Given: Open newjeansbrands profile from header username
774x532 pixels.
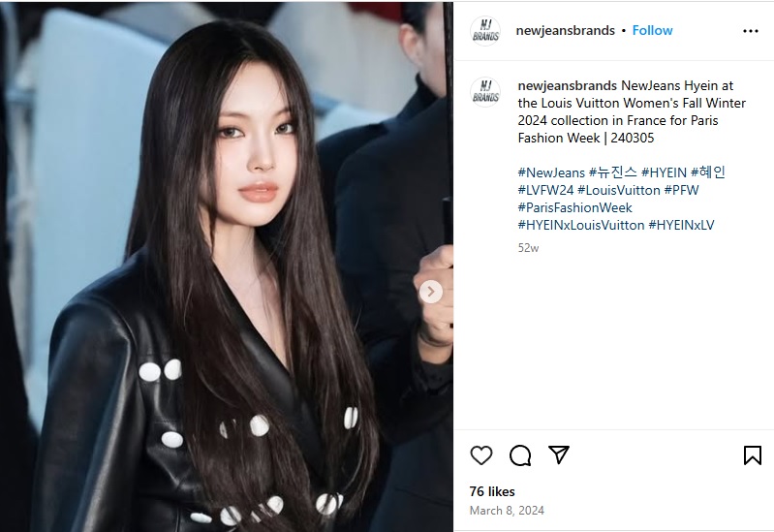Looking at the screenshot, I should tap(565, 31).
